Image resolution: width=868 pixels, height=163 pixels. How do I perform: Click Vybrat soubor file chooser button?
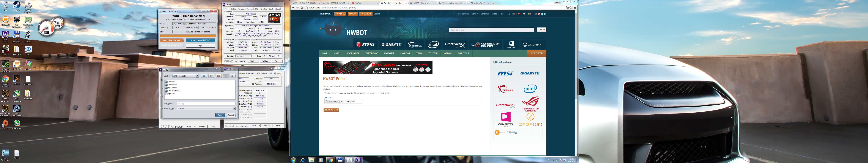332,101
